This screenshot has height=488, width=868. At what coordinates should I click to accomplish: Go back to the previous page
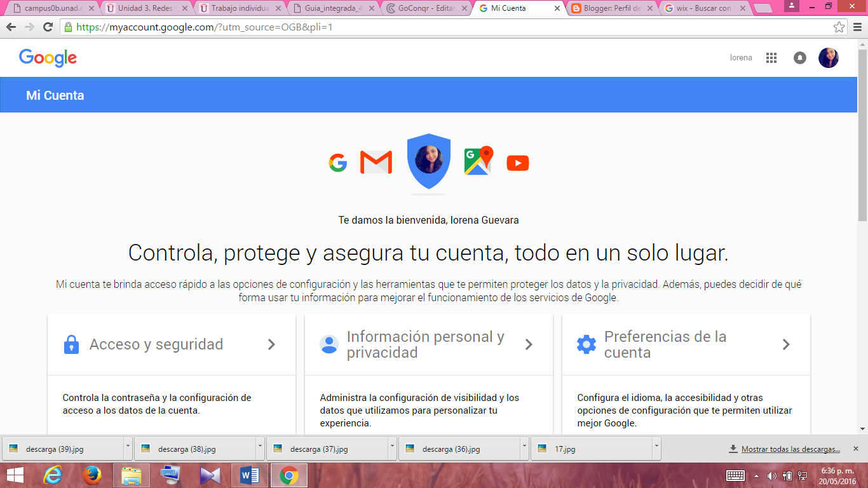[11, 27]
